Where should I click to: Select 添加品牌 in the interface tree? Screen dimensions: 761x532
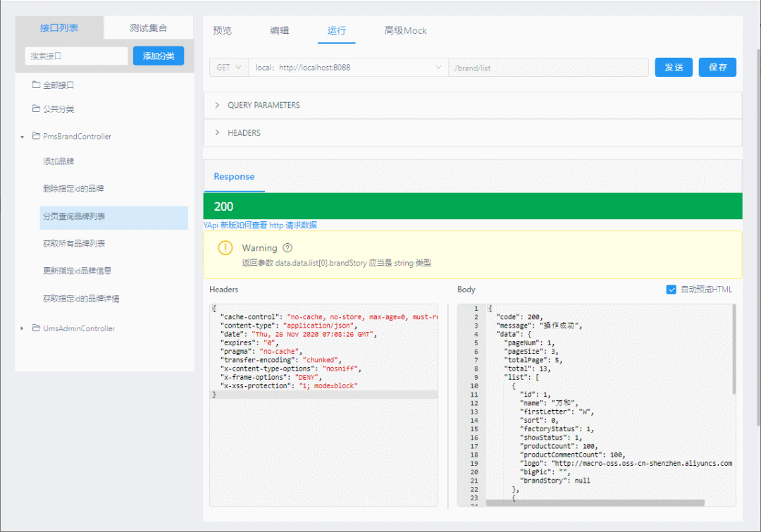[x=58, y=161]
